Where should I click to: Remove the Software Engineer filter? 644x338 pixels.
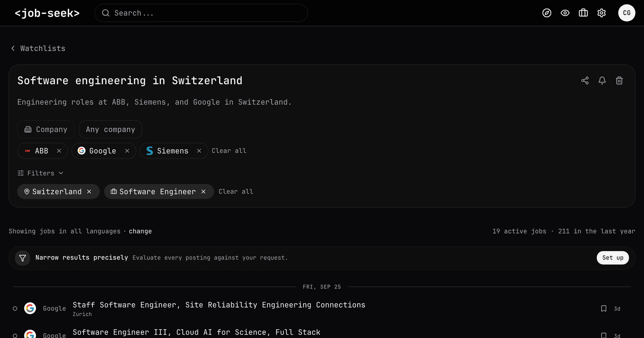(x=203, y=191)
